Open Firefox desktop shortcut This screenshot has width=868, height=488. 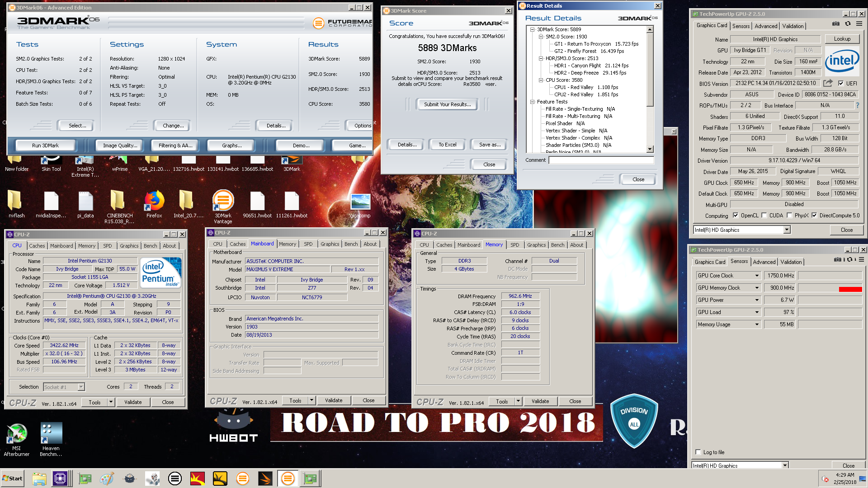click(x=154, y=204)
